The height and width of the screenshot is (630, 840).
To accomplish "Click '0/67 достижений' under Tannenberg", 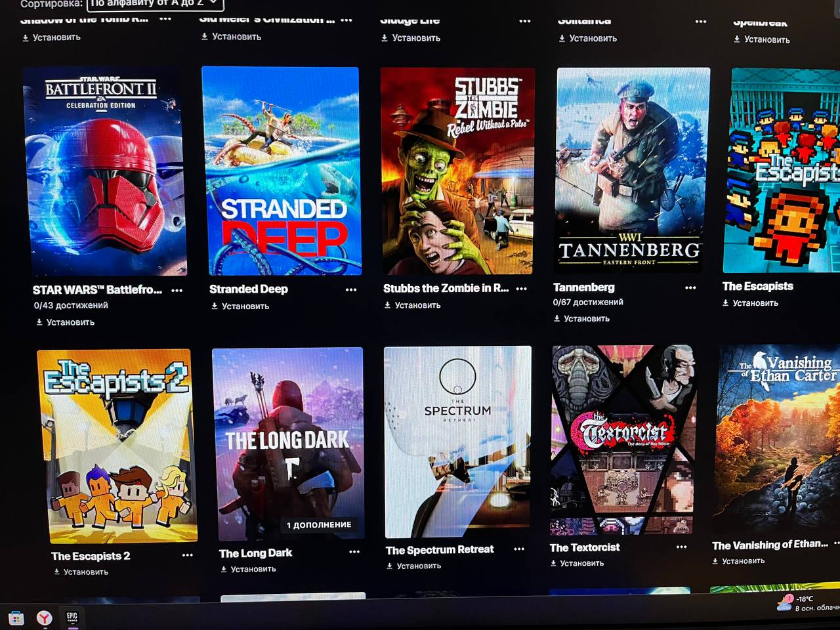I will pyautogui.click(x=588, y=303).
